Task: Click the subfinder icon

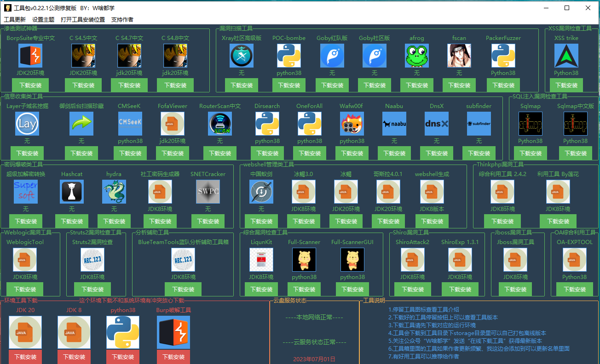Action: point(479,124)
